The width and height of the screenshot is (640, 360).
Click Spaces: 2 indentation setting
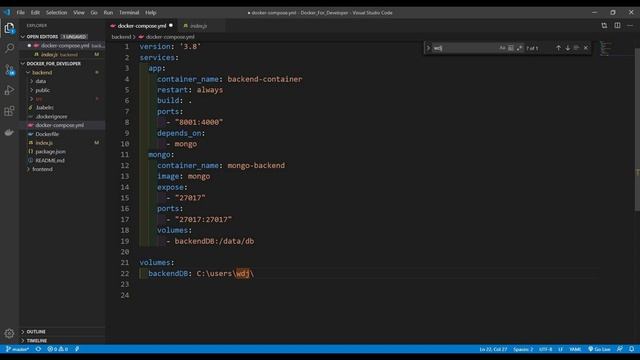coord(523,349)
